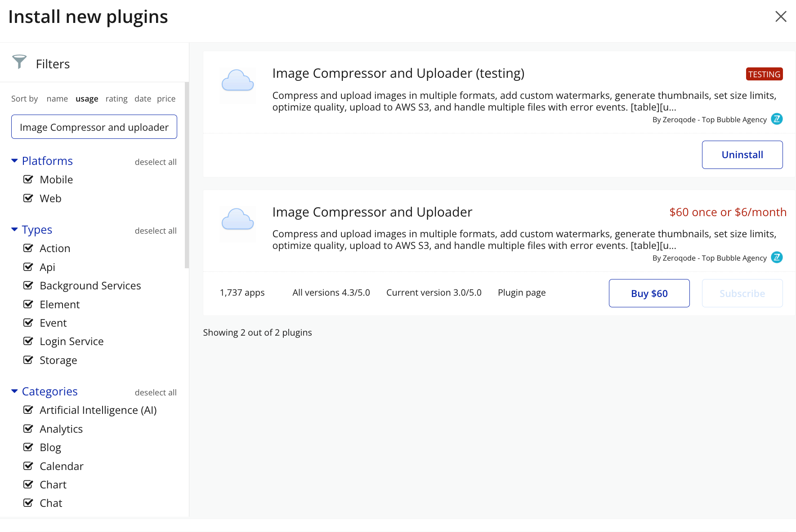Screen dimensions: 796x532
Task: Toggle the Background Services type checkbox
Action: 28,286
